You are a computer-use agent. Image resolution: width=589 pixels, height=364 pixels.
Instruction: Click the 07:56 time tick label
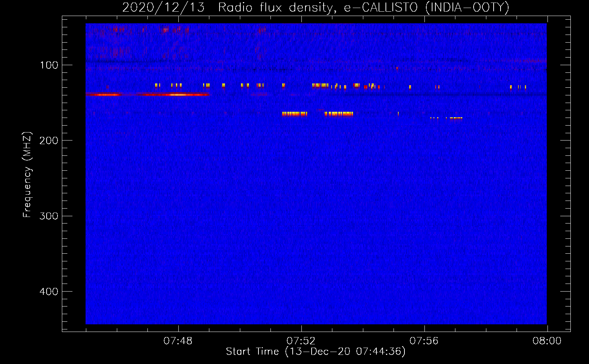coord(424,341)
